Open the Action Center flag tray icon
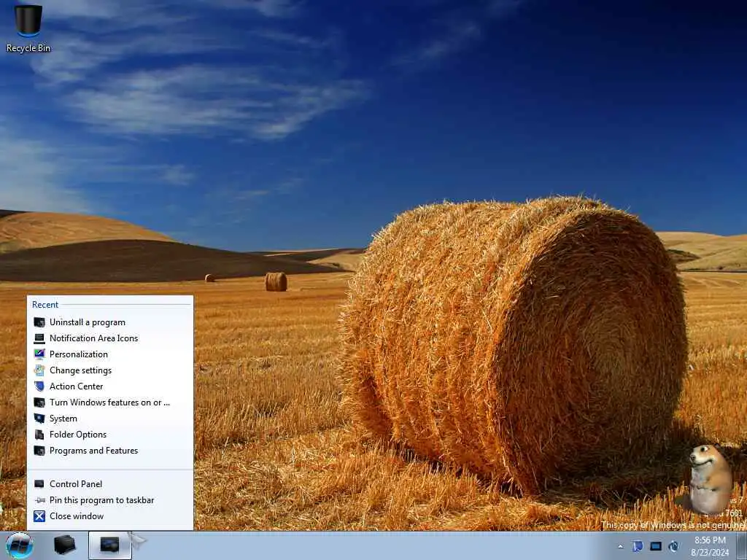Viewport: 747px width, 560px height. (638, 546)
